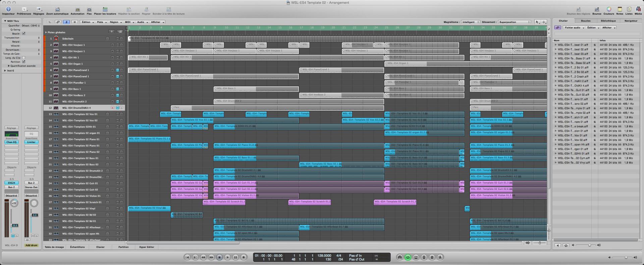The height and width of the screenshot is (265, 644).
Task: Open the Couleurs palette icon
Action: coord(609,9)
